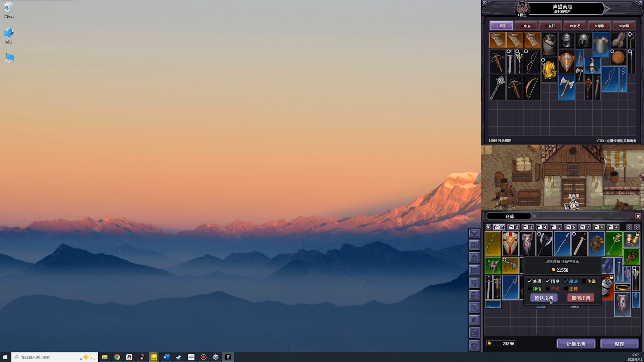Open the helmet equipment sidebar icon

point(474,258)
